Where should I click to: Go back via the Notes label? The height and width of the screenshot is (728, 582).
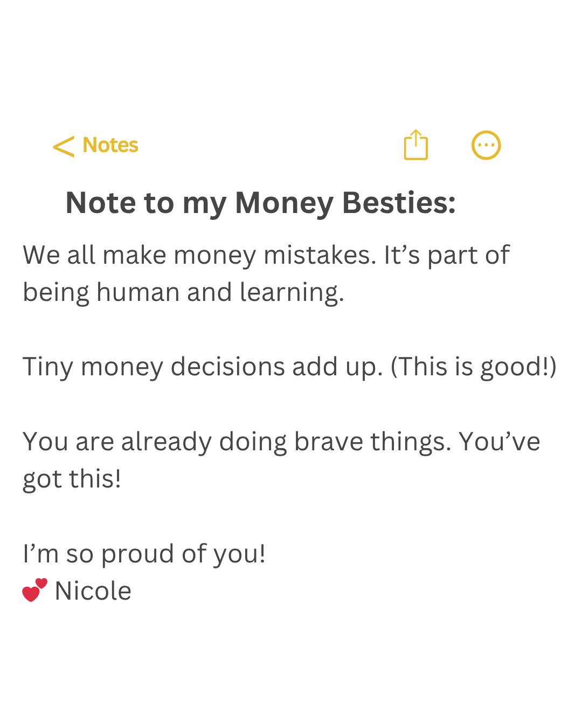[x=110, y=145]
